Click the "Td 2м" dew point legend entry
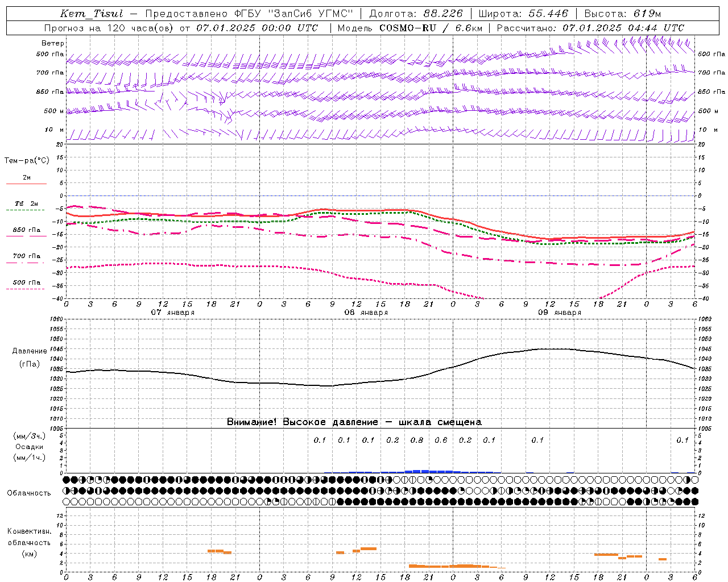This screenshot has height=582, width=728. [x=27, y=203]
